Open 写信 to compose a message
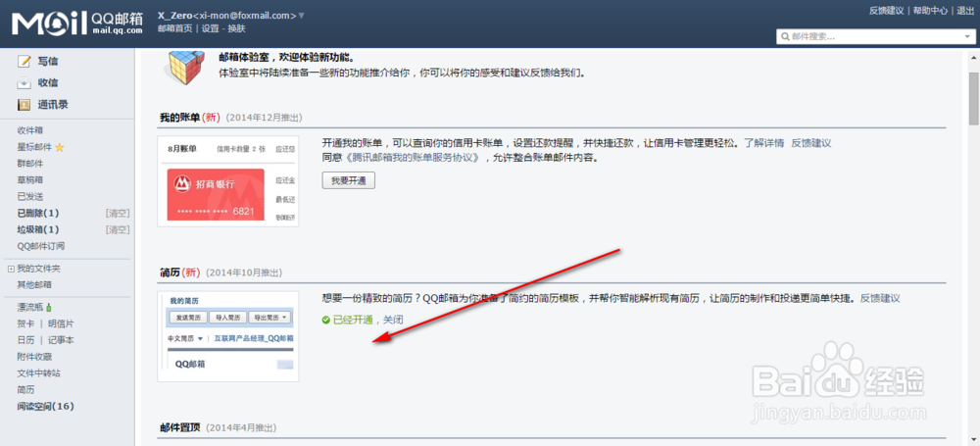 (x=48, y=62)
